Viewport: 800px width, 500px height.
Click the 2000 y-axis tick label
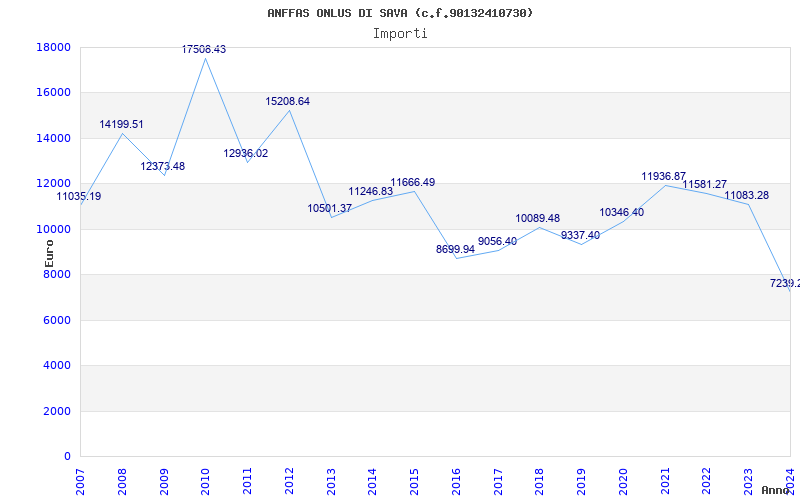coord(57,411)
